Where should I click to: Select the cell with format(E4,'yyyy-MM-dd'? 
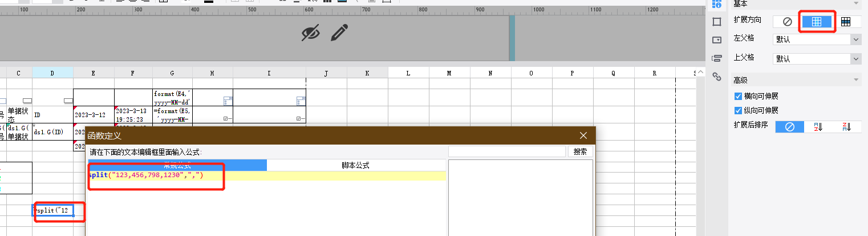click(172, 97)
